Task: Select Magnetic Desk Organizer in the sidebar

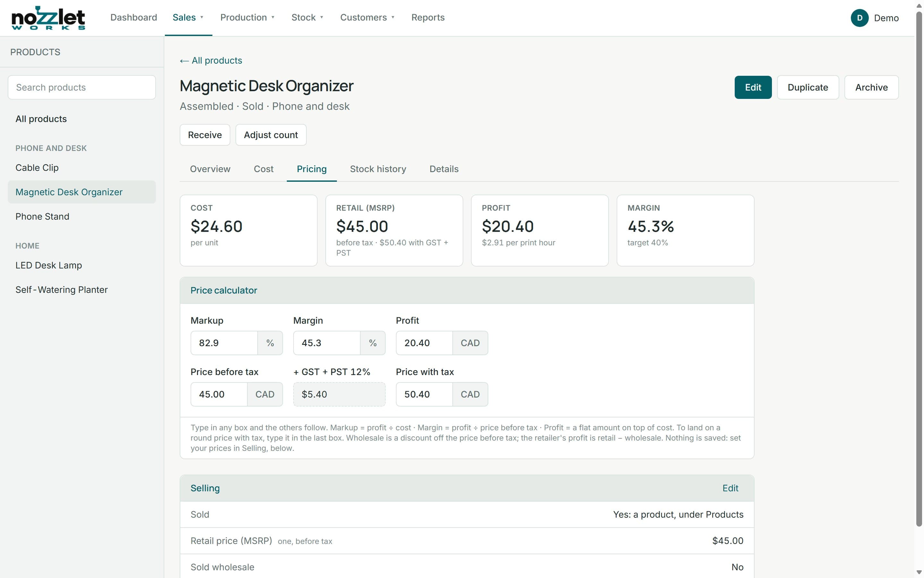Action: 82,192
